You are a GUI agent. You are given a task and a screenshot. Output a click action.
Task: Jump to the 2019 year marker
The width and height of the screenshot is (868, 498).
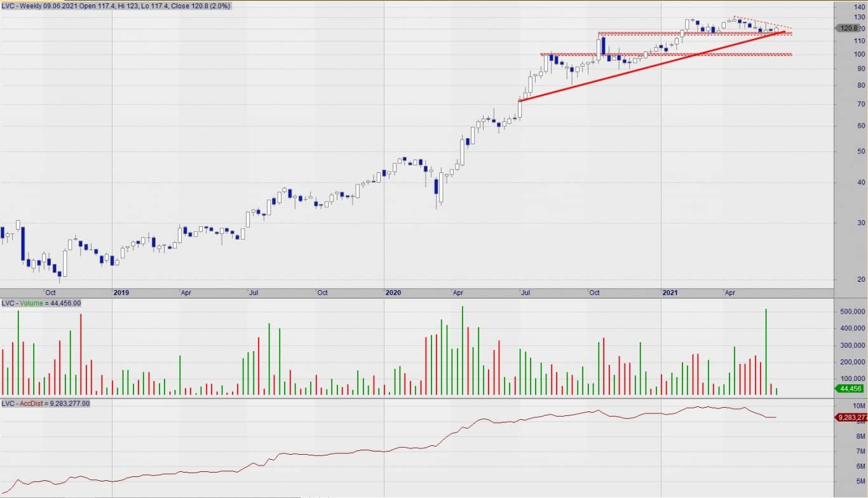click(121, 293)
